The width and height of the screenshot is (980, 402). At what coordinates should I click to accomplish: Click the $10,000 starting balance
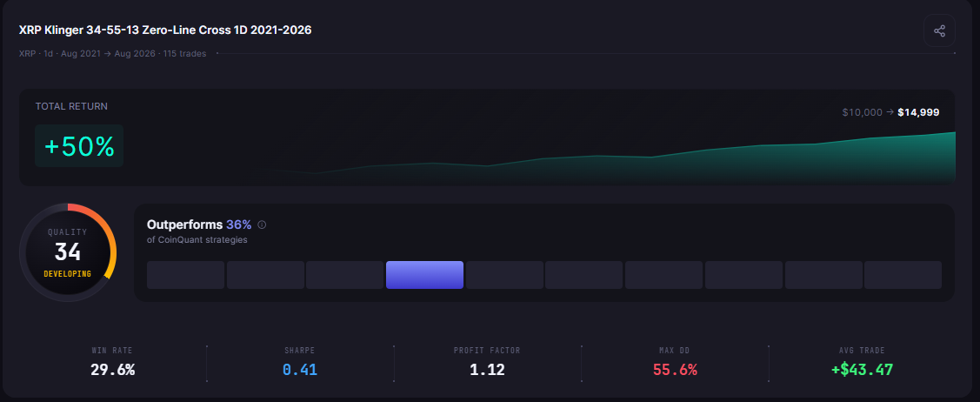(862, 112)
